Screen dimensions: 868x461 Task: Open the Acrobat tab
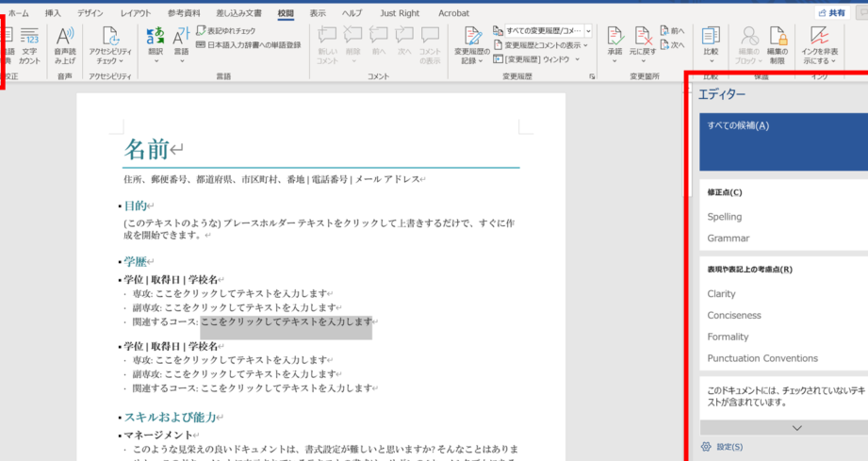pyautogui.click(x=453, y=13)
